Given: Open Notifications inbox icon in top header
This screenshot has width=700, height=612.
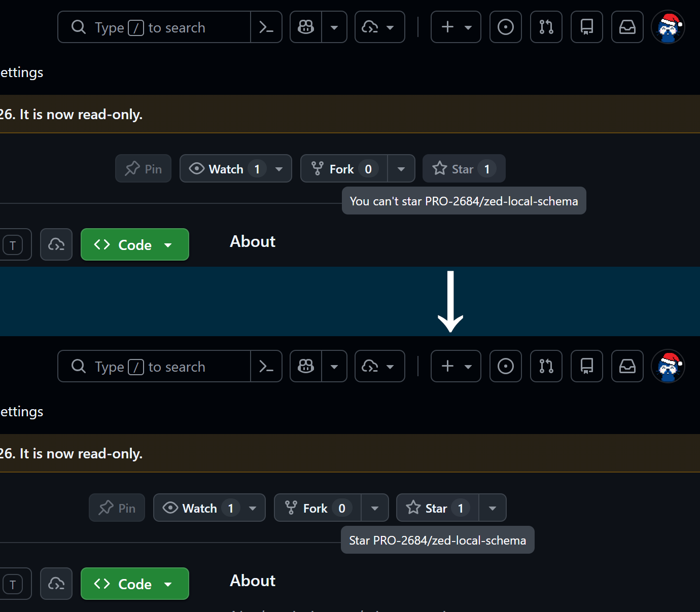Looking at the screenshot, I should (x=627, y=27).
